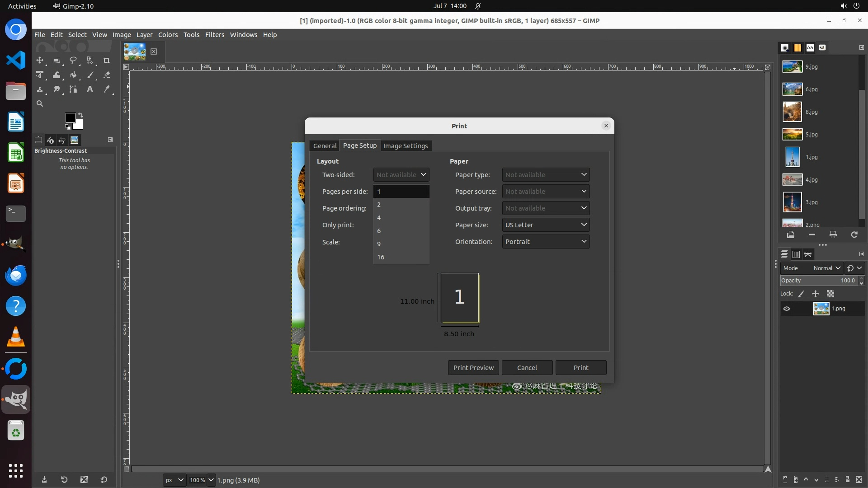This screenshot has width=868, height=488.
Task: Select the Bucket Fill tool
Action: point(73,75)
